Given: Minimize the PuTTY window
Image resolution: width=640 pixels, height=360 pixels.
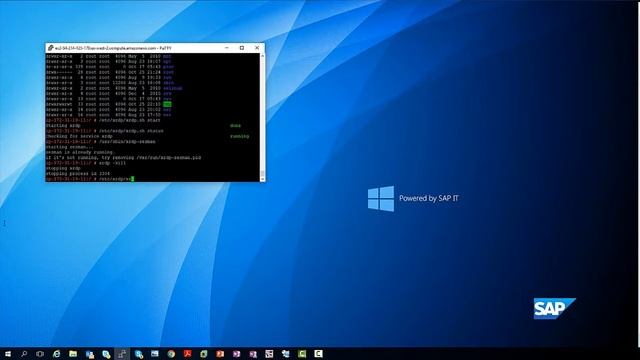Looking at the screenshot, I should pos(227,48).
